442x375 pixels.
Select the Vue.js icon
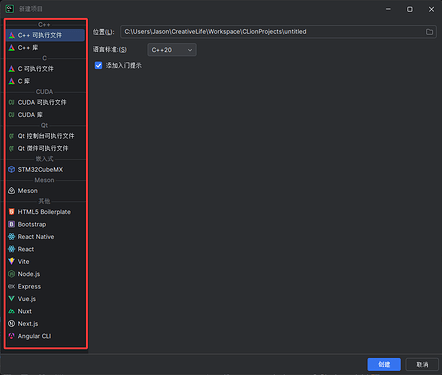pyautogui.click(x=12, y=299)
